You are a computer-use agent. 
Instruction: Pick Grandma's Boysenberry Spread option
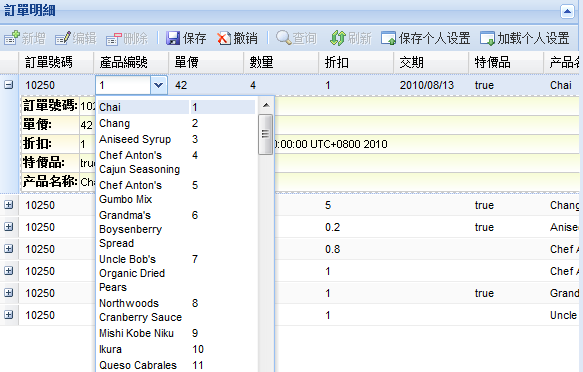(176, 229)
